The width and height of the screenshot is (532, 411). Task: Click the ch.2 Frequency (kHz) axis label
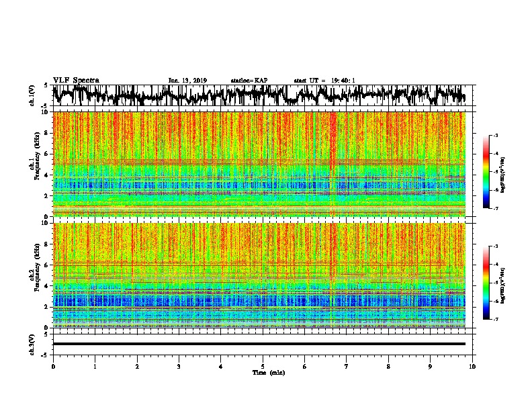[x=35, y=267]
